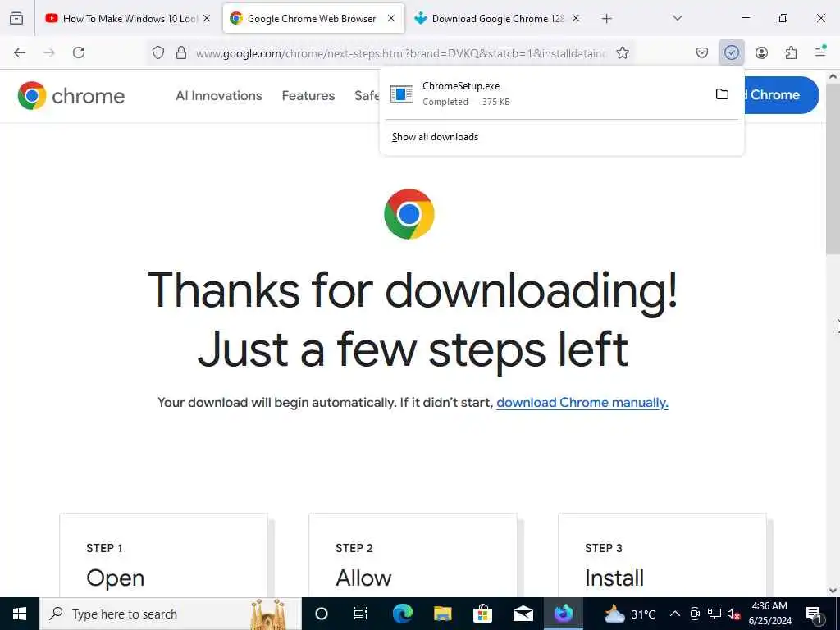This screenshot has height=630, width=840.
Task: Close the YouTube How To Make tab
Action: click(x=207, y=18)
